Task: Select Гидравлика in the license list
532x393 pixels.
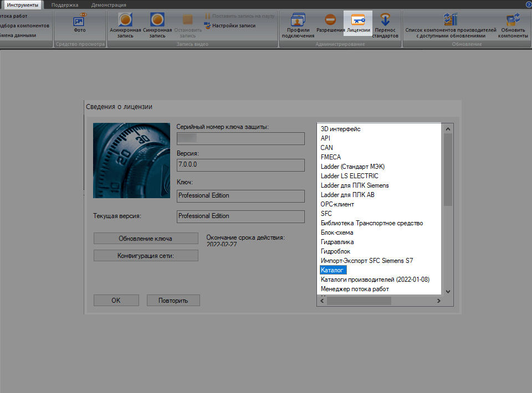Action: click(337, 242)
